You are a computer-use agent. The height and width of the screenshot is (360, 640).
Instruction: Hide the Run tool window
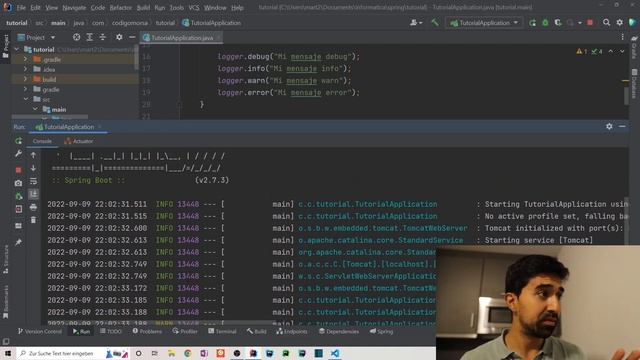pos(622,127)
